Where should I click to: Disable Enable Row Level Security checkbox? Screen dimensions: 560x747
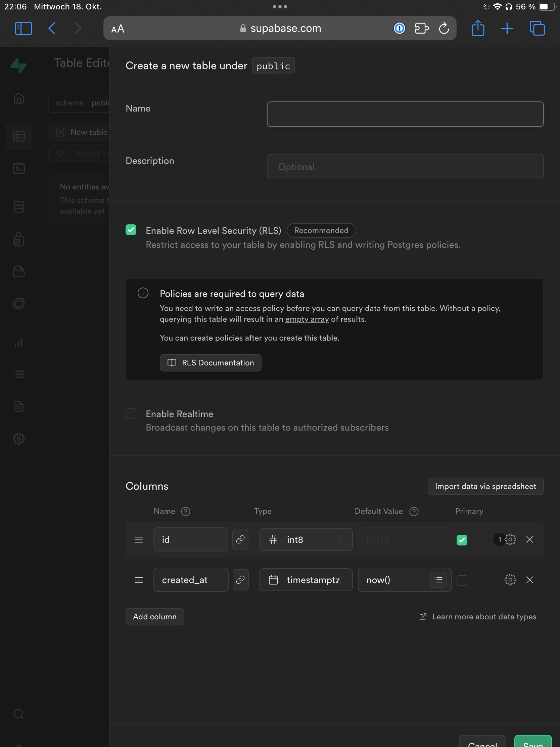pos(131,230)
